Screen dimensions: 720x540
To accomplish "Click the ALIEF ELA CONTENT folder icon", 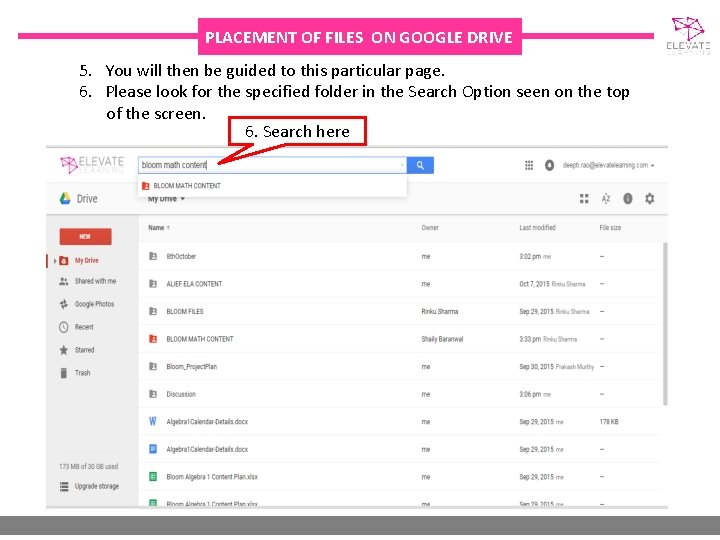I will 153,284.
